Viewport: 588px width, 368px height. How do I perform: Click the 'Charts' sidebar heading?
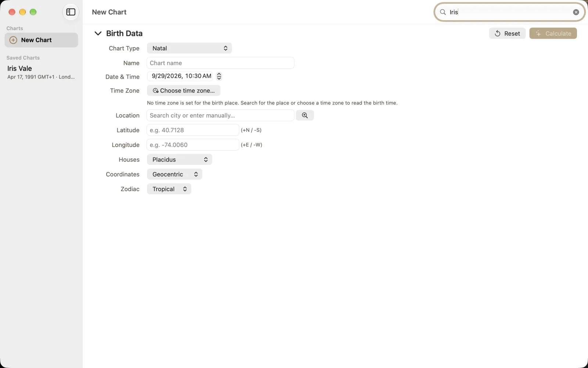[15, 28]
